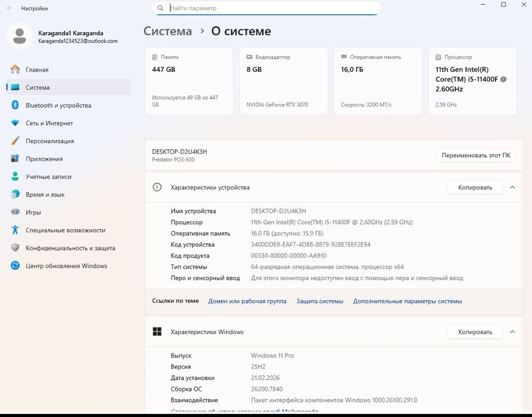
Task: Open Дополнительные параметры системы link
Action: pyautogui.click(x=407, y=301)
